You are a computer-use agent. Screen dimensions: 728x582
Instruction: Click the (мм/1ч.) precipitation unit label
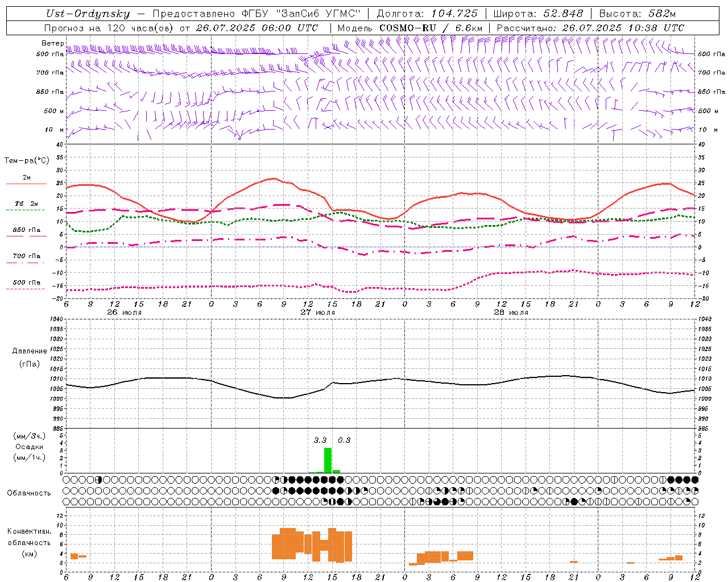point(30,458)
